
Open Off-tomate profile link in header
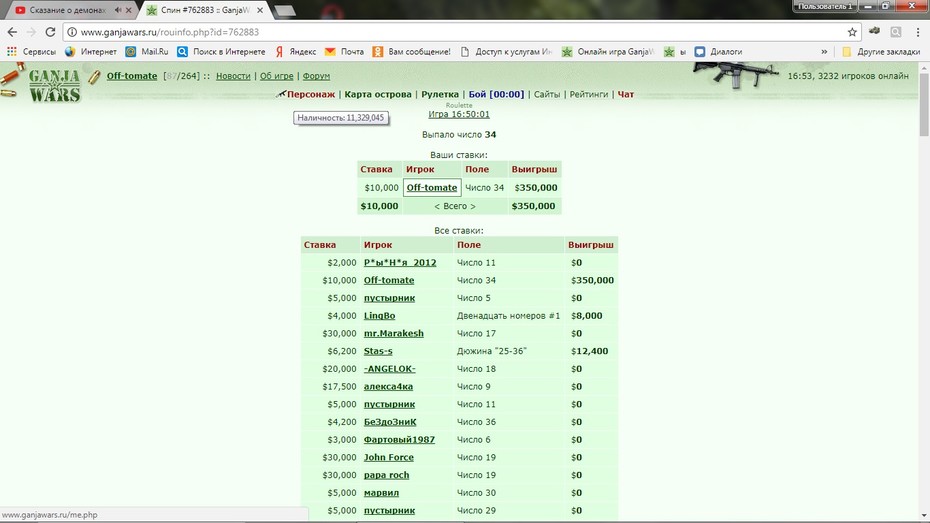pos(132,76)
